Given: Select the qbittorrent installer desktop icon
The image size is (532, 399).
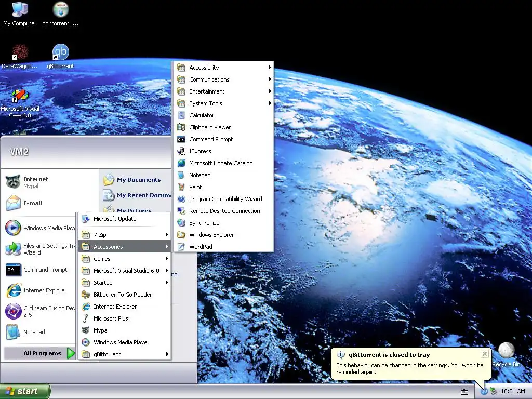Looking at the screenshot, I should pos(60,14).
